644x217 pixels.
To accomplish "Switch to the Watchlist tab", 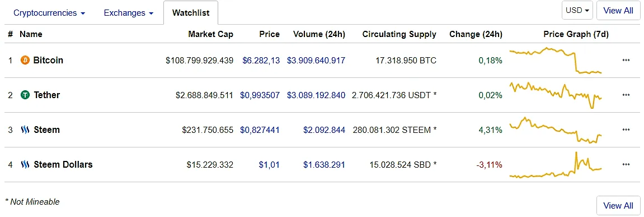I will [x=191, y=13].
